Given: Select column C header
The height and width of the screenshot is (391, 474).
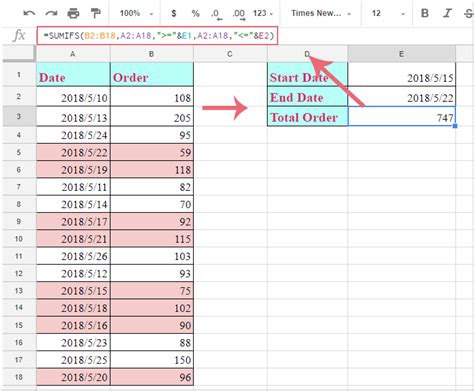Looking at the screenshot, I should [230, 54].
